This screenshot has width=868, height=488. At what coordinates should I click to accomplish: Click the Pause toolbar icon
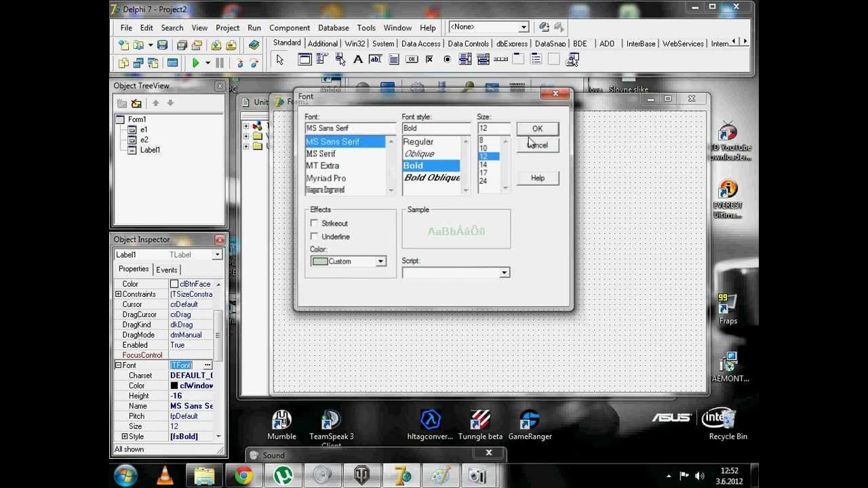(x=219, y=63)
